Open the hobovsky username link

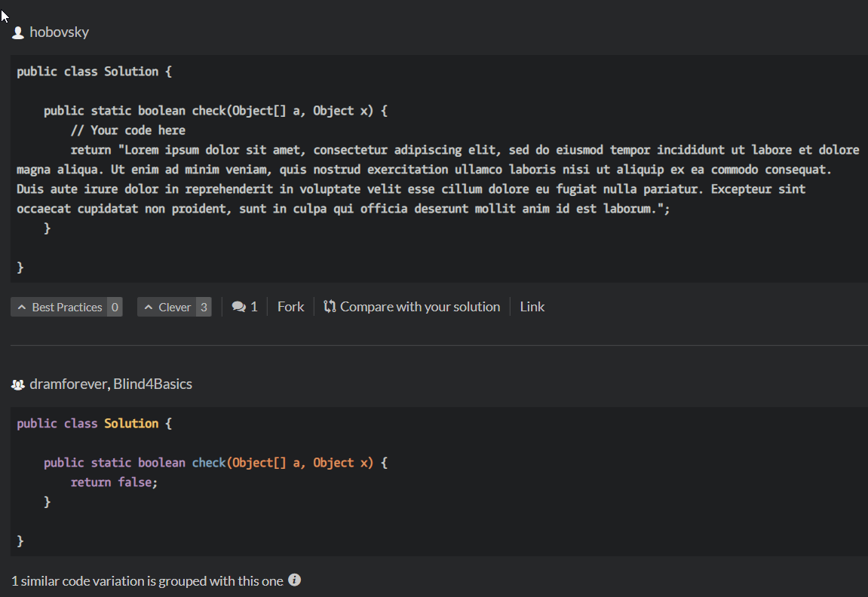[59, 32]
